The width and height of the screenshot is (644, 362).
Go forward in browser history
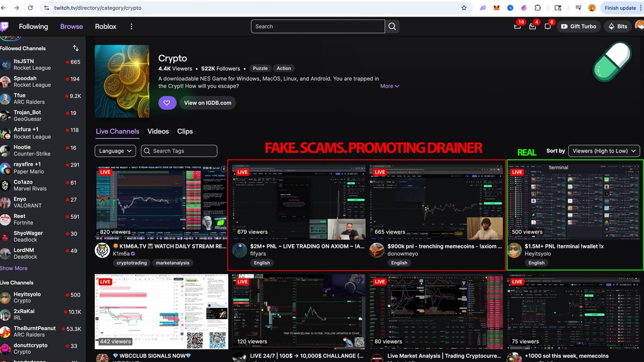(17, 8)
